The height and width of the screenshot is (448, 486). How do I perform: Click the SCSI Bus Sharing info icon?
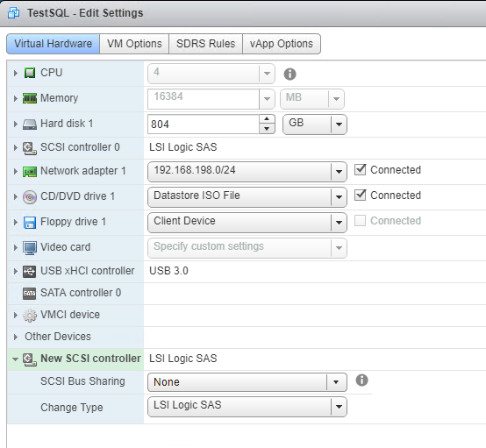coord(361,380)
